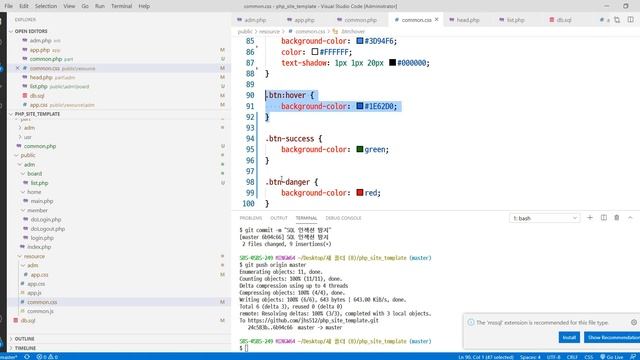Open the black #000000 color picker swatch

tap(392, 62)
